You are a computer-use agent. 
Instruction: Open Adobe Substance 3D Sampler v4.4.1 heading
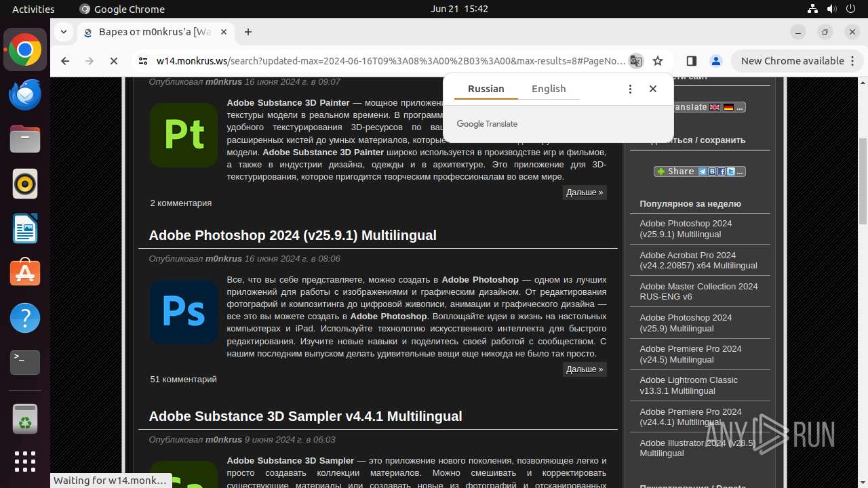coord(305,416)
